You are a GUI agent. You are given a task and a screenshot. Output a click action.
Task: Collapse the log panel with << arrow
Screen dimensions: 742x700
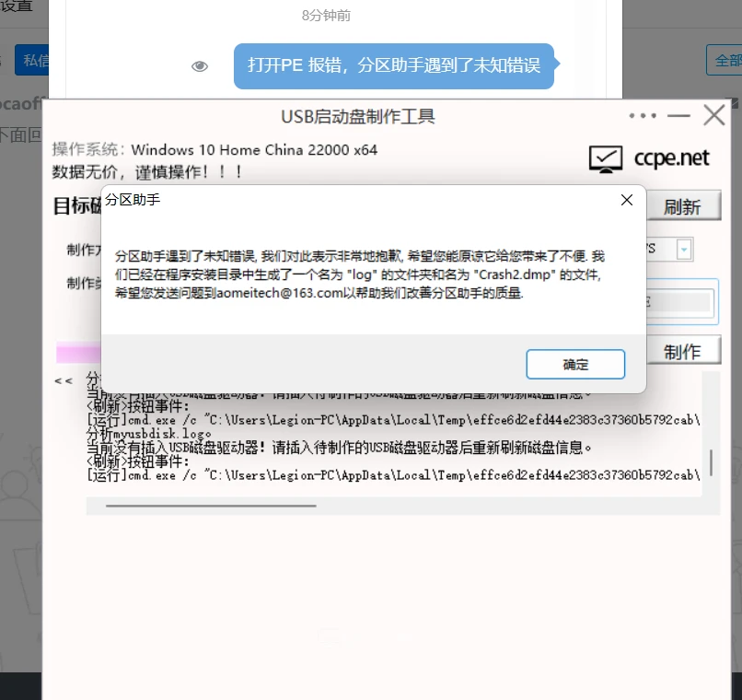tap(64, 381)
